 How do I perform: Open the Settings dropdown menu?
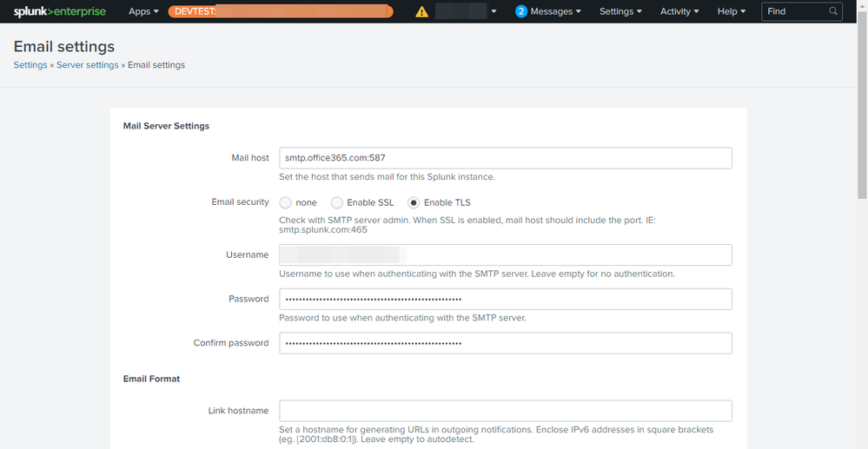620,11
